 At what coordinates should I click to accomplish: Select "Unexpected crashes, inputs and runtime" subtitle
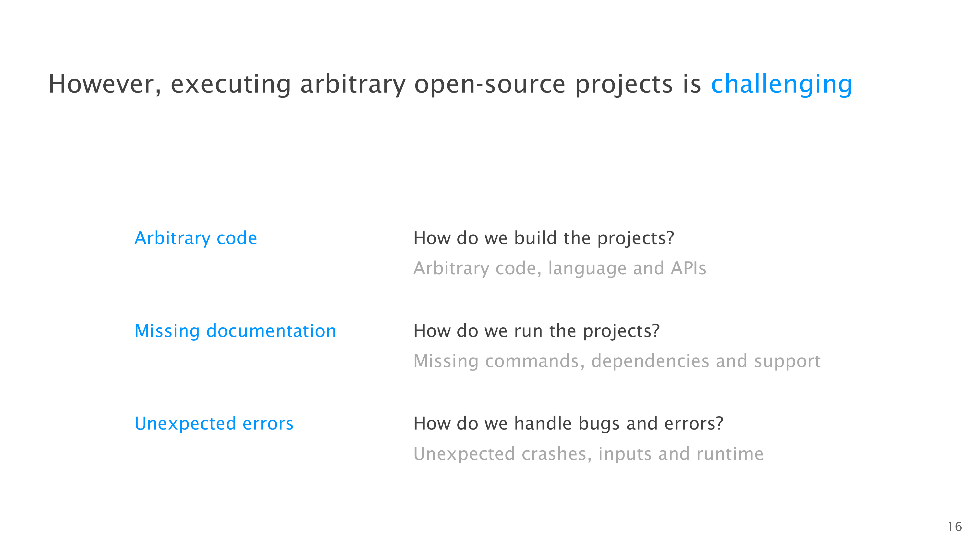(588, 454)
